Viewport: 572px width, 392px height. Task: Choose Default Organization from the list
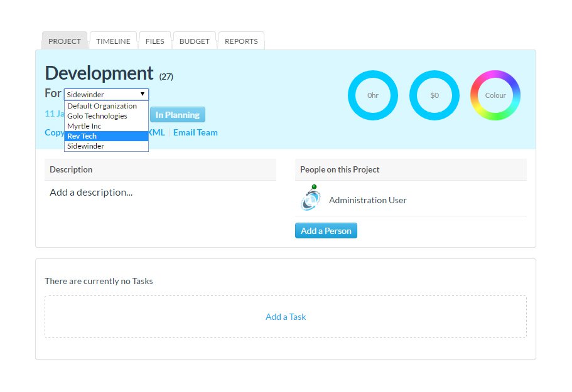[x=102, y=106]
